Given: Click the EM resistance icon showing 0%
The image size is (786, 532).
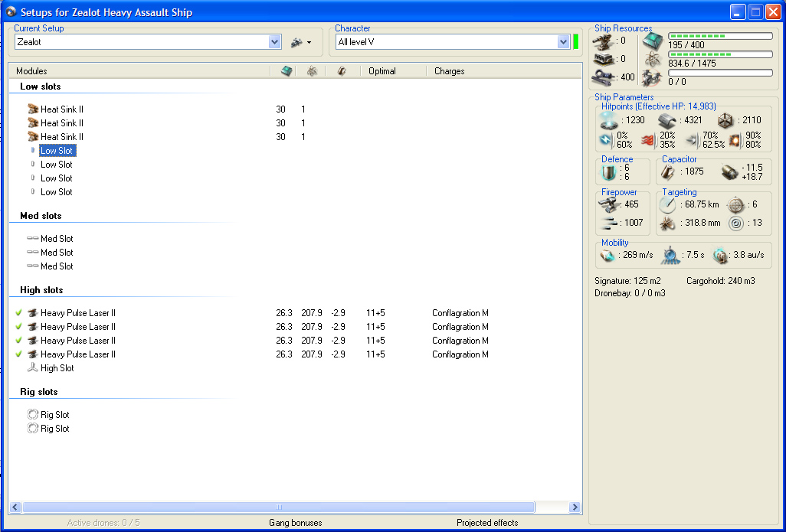Looking at the screenshot, I should [x=607, y=142].
